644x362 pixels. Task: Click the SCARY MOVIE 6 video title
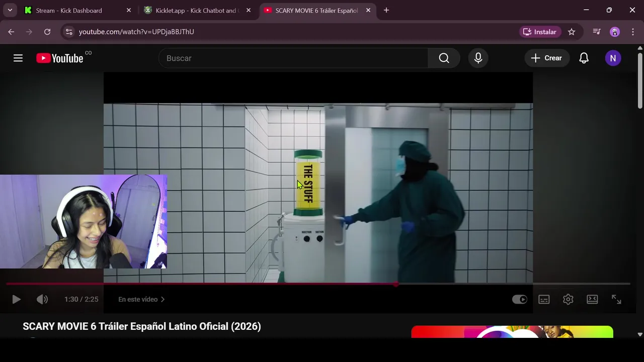coord(142,326)
